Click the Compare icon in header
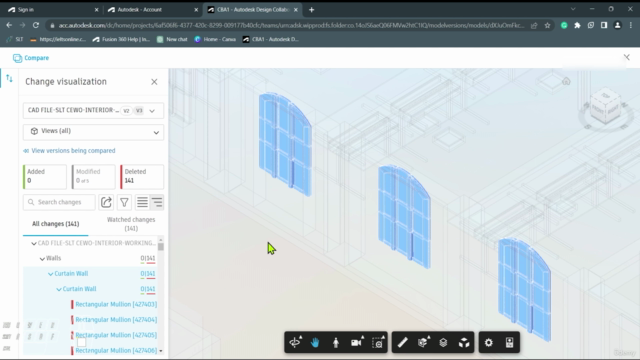Image resolution: width=640 pixels, height=360 pixels. 17,58
